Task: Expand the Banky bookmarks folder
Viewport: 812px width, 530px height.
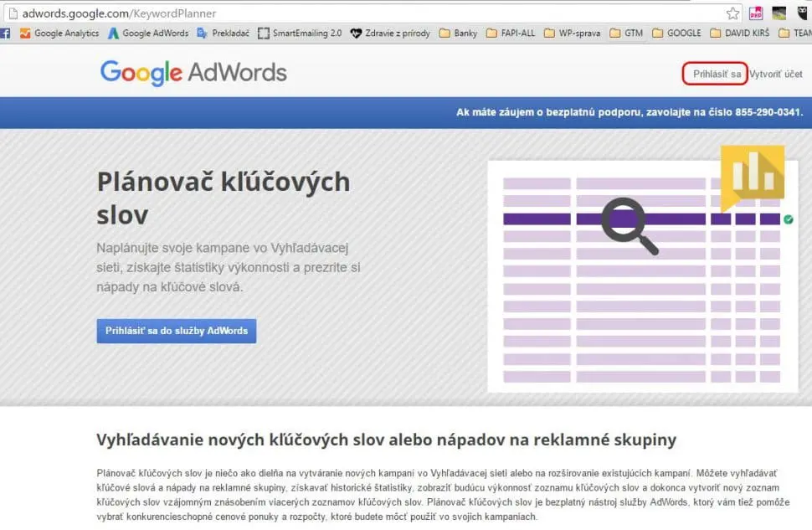Action: click(461, 33)
